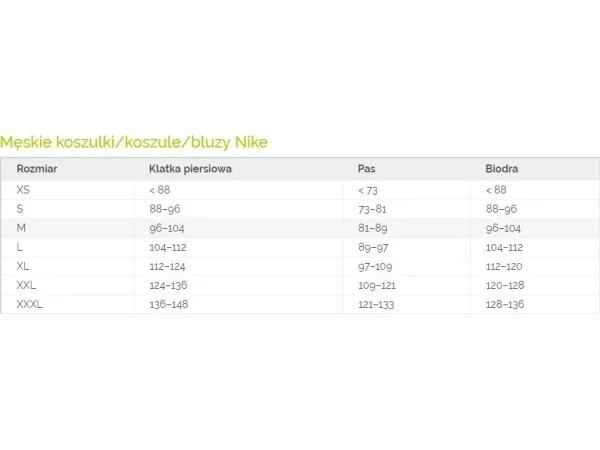Select the XXXL size row label
Screen dimensions: 600x450
coord(29,304)
